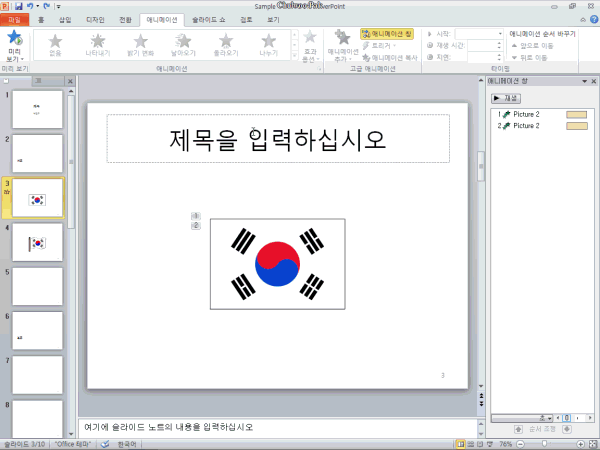Open Effect Options (효과 옵션)
Image resolution: width=600 pixels, height=450 pixels.
pyautogui.click(x=310, y=46)
